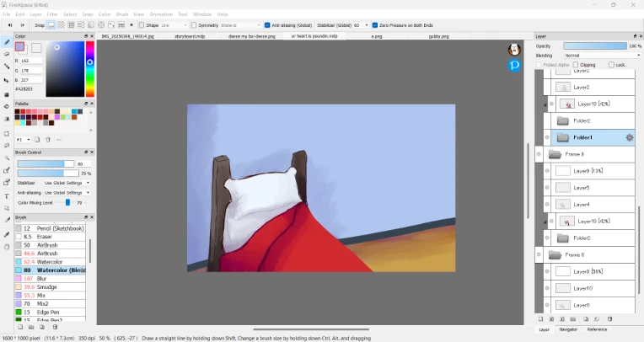Screen dimensions: 644x342
Task: Open the Symmetry mode dropdown
Action: (241, 25)
